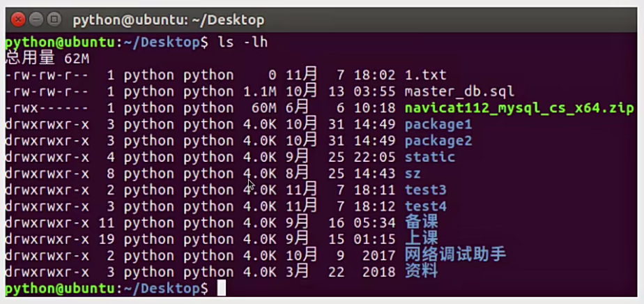This screenshot has height=304, width=644.
Task: Click the 上课 directory name
Action: [422, 238]
